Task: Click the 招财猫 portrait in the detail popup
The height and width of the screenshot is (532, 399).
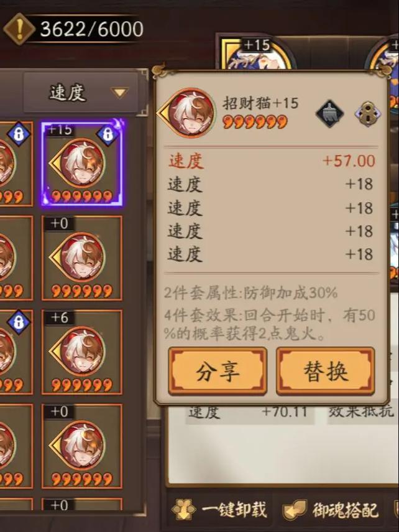Action: [191, 113]
